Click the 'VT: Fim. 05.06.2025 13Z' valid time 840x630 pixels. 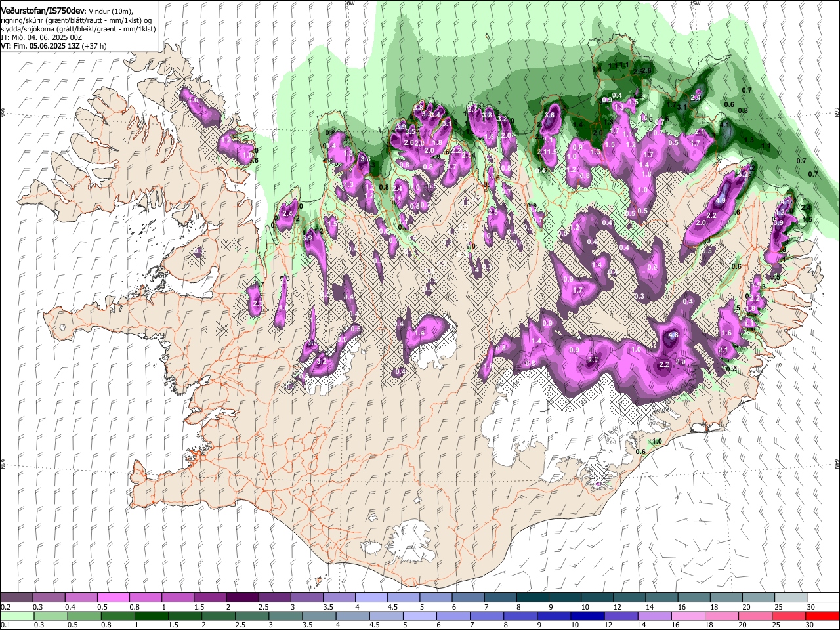[40, 46]
